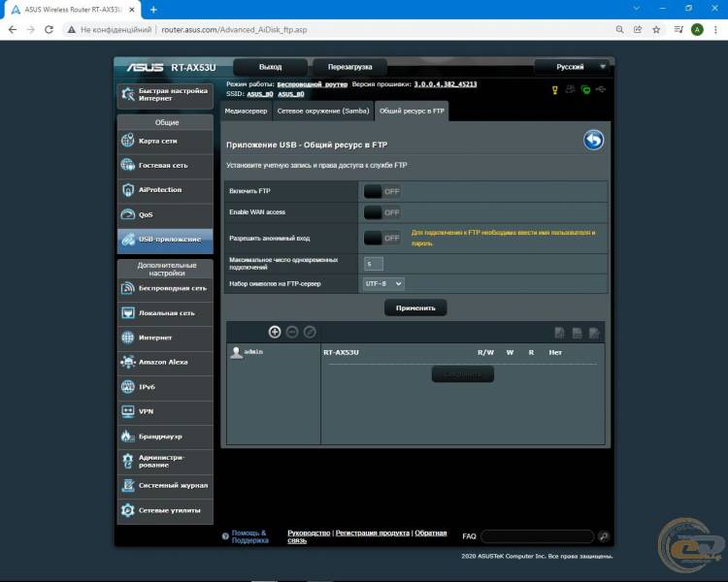Click the guest network status icon in header
This screenshot has width=728, height=582.
click(570, 89)
